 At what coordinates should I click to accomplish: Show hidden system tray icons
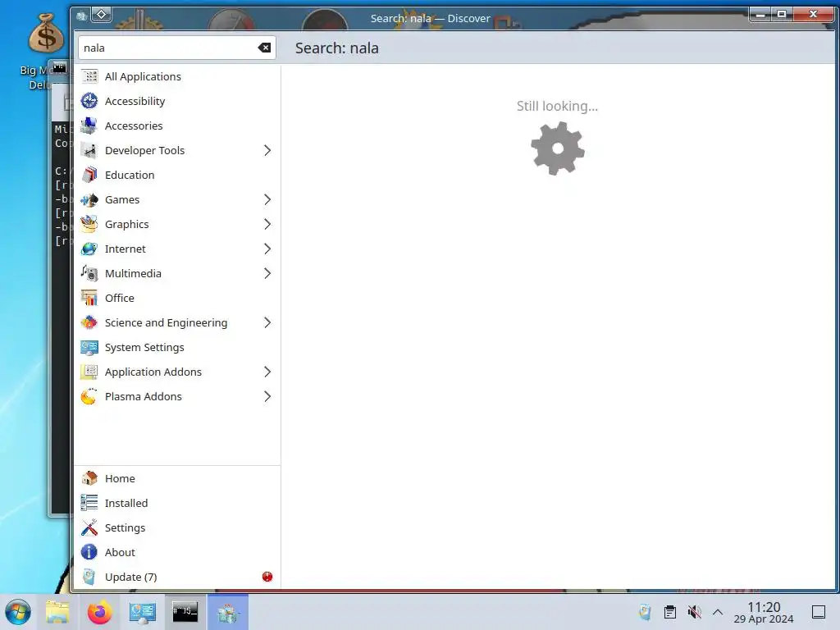(718, 612)
